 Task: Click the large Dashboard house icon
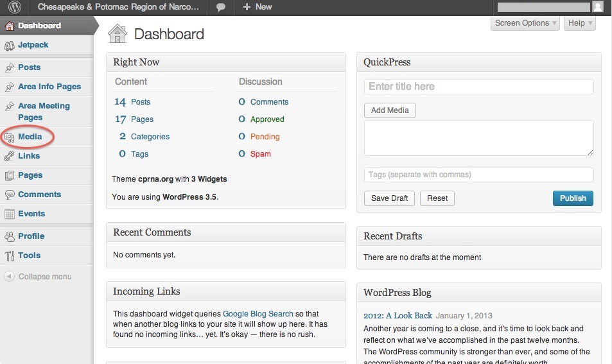118,33
